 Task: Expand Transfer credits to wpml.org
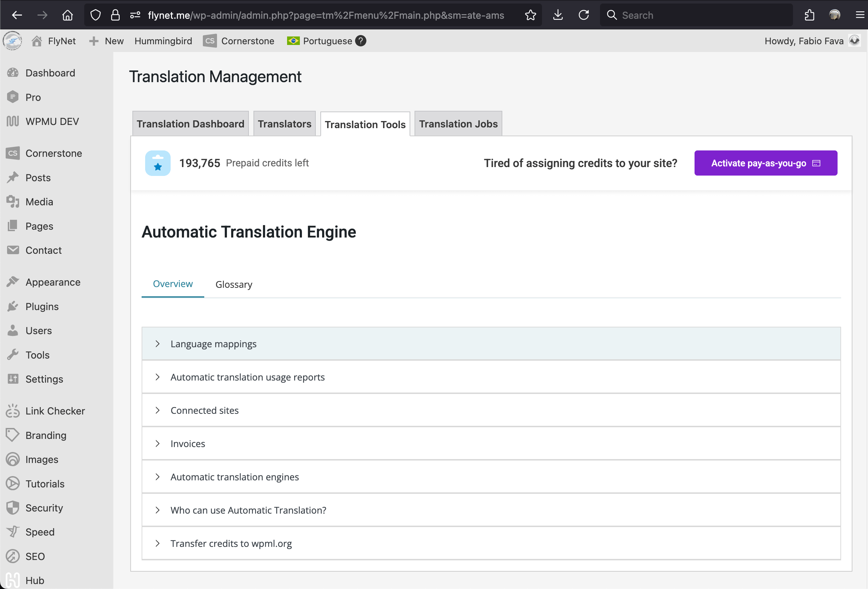[231, 543]
